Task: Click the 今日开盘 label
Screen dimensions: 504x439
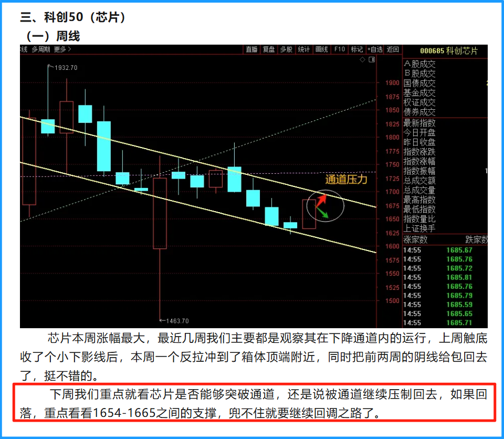Action: (420, 133)
